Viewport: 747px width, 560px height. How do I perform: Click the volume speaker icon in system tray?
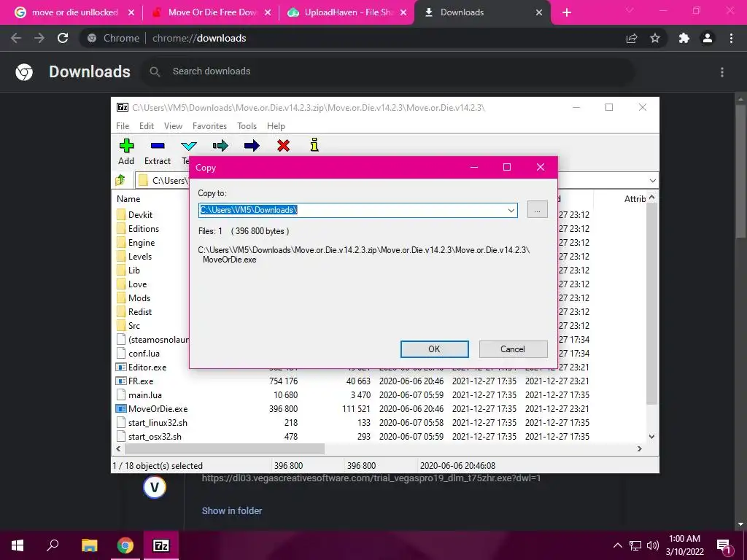(653, 545)
